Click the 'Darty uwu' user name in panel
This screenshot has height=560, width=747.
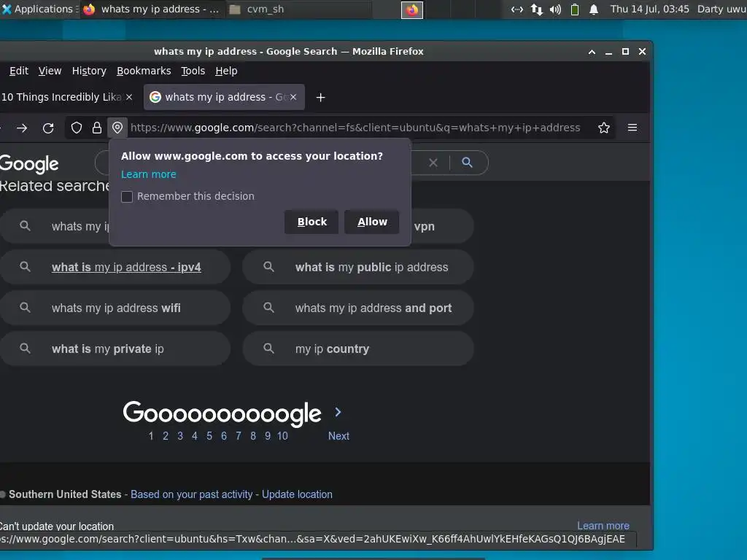tap(721, 9)
